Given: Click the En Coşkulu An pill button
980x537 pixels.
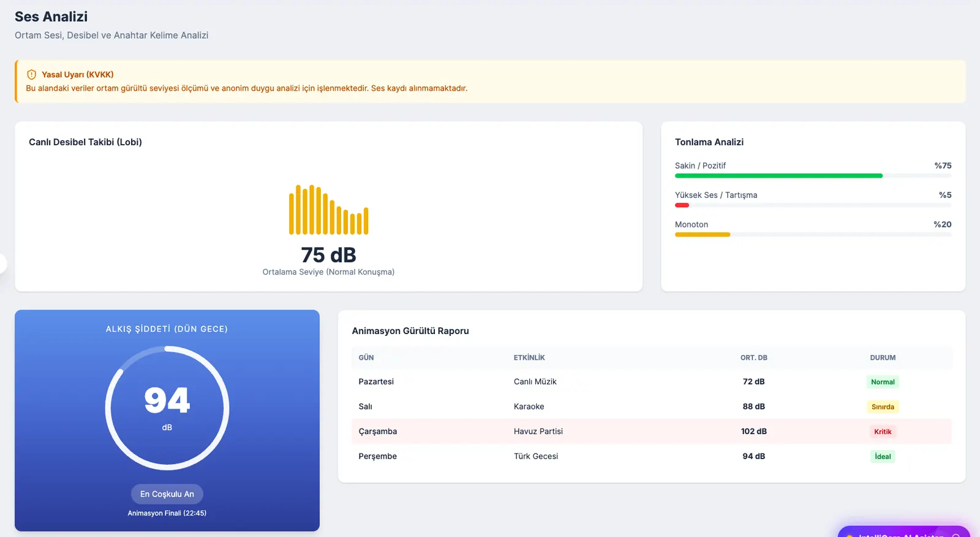Looking at the screenshot, I should tap(167, 494).
